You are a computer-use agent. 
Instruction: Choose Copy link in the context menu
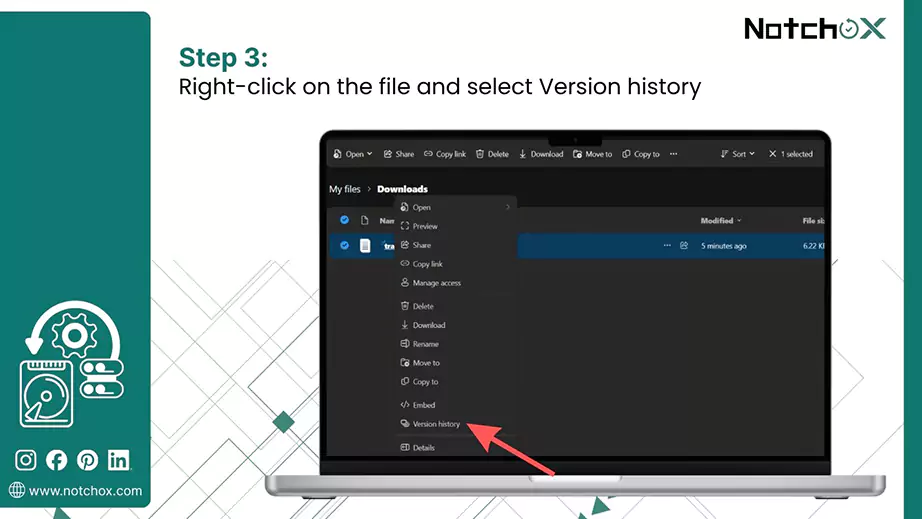456,263
